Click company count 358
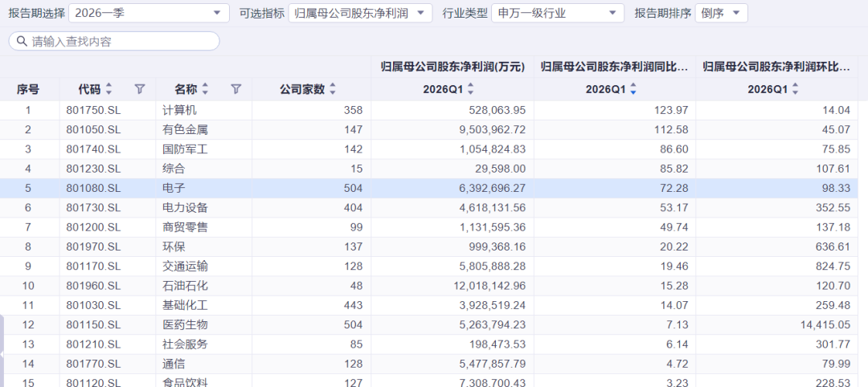Image resolution: width=868 pixels, height=387 pixels. point(353,110)
